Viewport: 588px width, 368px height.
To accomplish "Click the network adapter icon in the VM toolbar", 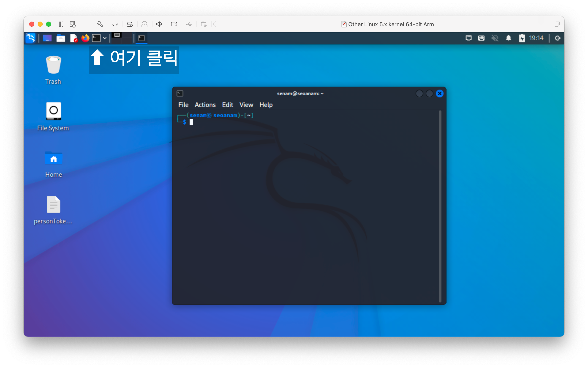I will click(x=115, y=24).
